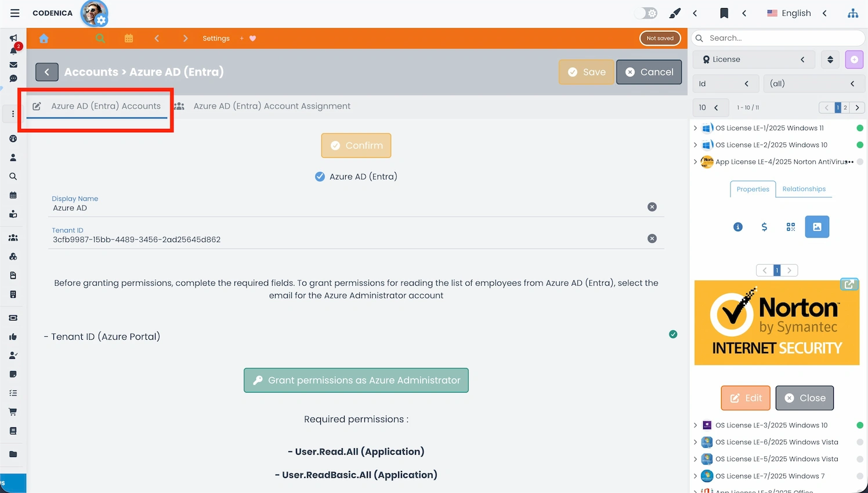Select the dollar pricing icon in Properties panel
The width and height of the screenshot is (868, 493).
(764, 227)
